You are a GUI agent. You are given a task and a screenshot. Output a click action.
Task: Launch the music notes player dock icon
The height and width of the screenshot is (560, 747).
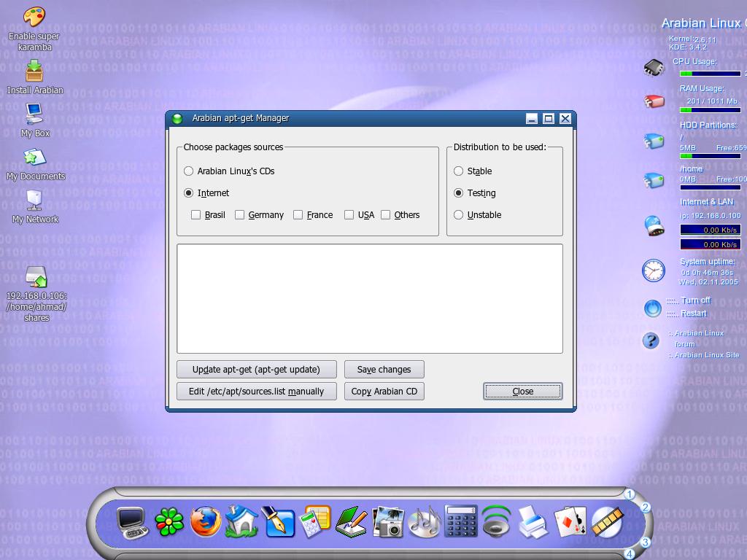click(425, 522)
